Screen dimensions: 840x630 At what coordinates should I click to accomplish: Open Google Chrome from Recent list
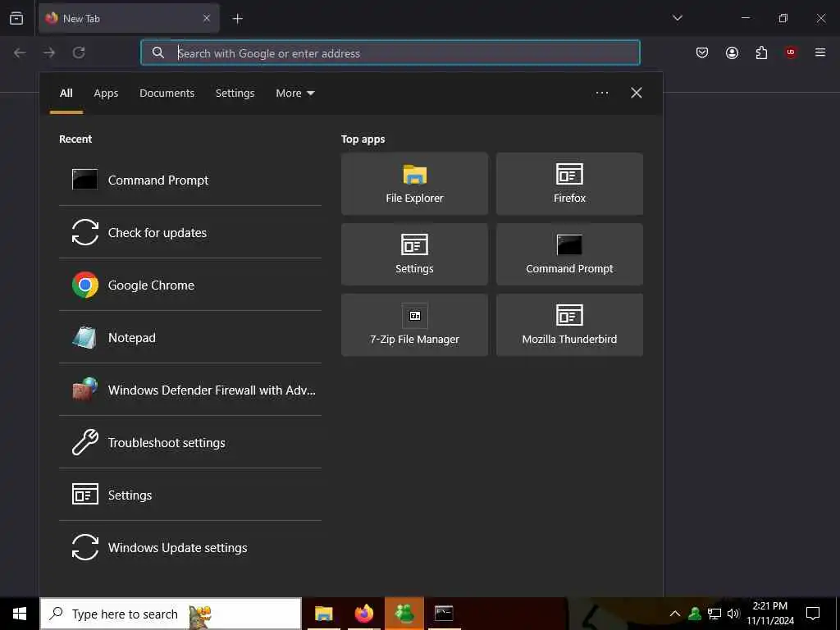pyautogui.click(x=190, y=285)
